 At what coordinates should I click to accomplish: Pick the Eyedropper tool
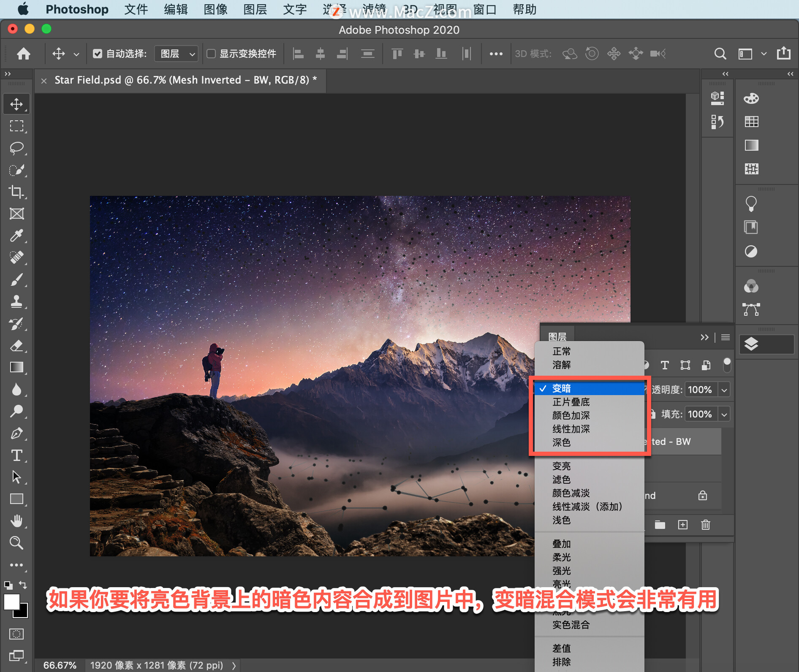coord(16,236)
